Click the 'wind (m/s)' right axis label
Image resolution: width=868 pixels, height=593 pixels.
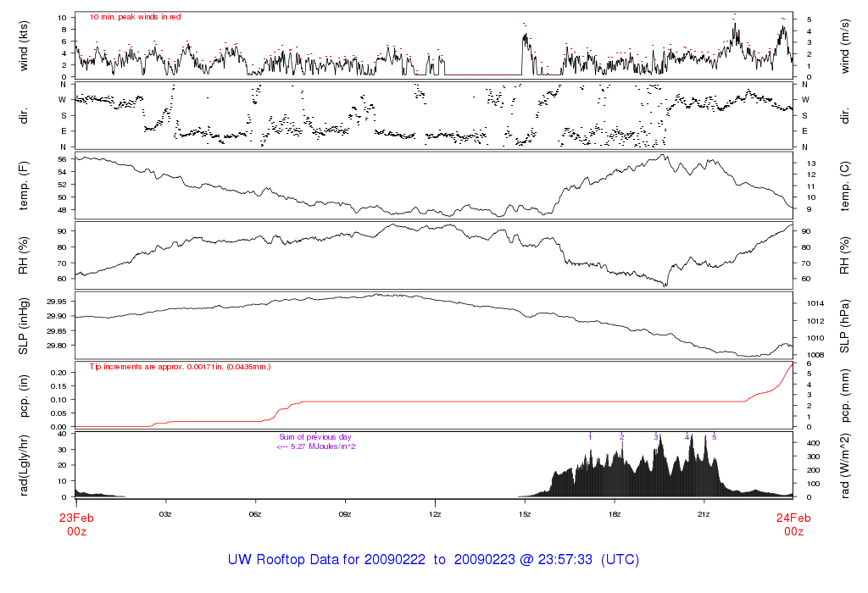point(843,44)
